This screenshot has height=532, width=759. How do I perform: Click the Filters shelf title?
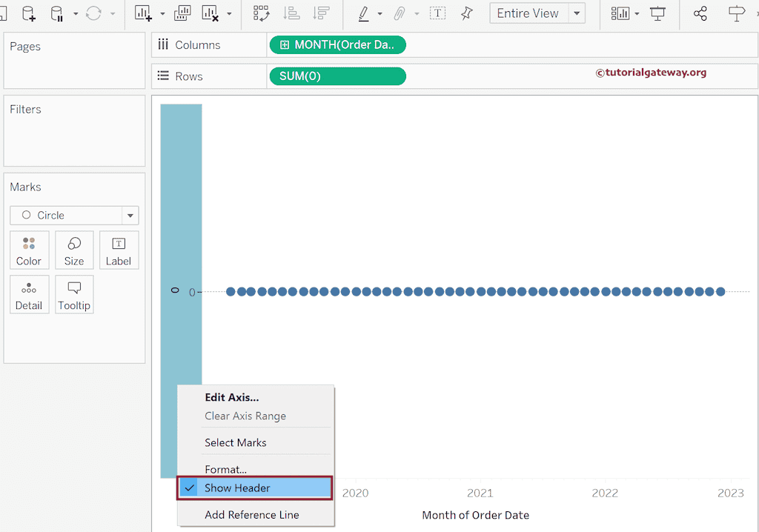tap(25, 110)
